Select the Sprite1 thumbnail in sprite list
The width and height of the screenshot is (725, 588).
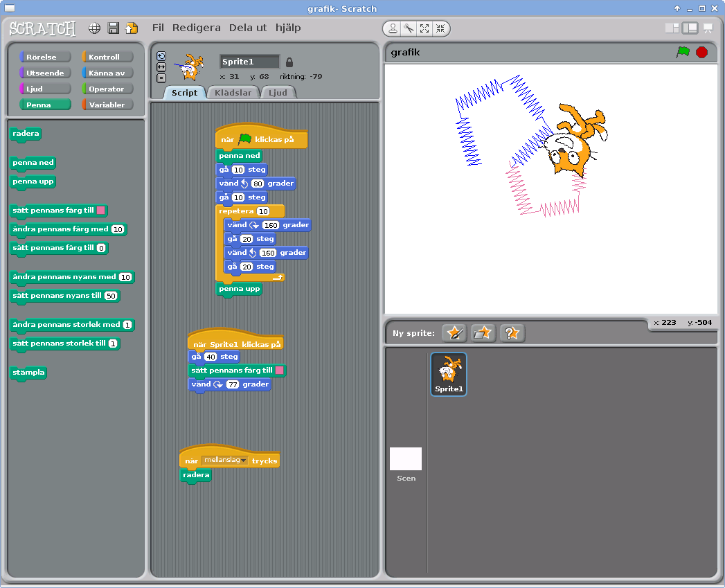click(x=449, y=374)
